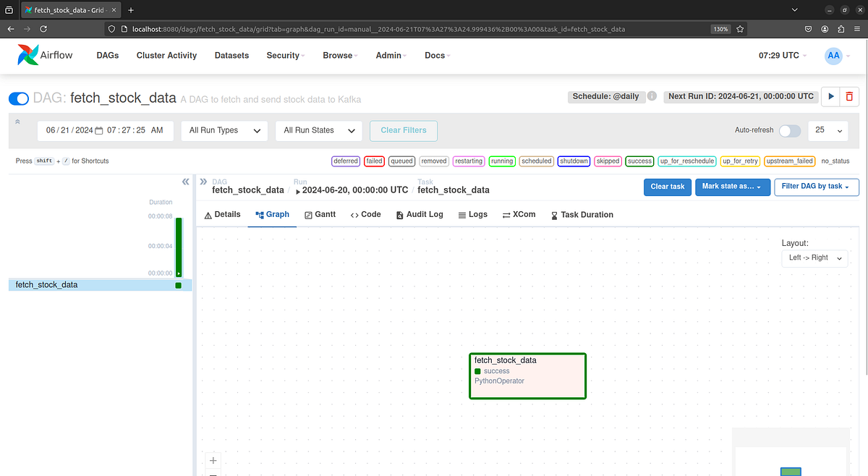Screen dimensions: 868x476
Task: Open the AA user avatar menu
Action: (x=834, y=55)
